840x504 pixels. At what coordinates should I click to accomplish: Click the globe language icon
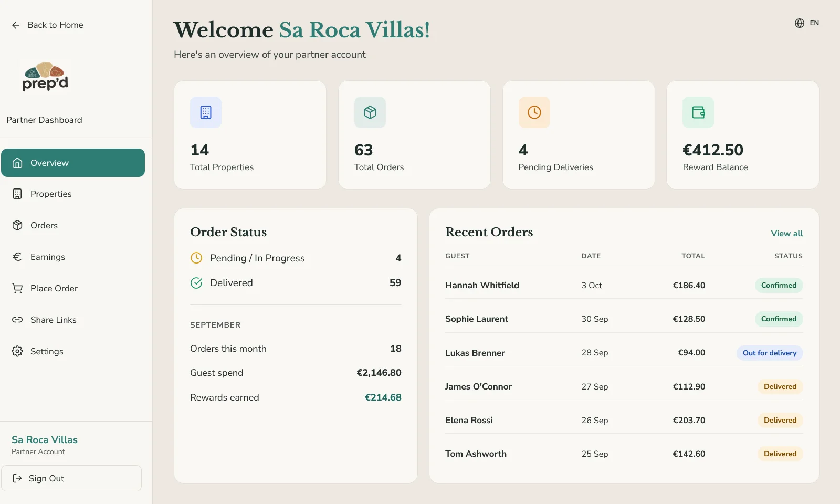[800, 23]
